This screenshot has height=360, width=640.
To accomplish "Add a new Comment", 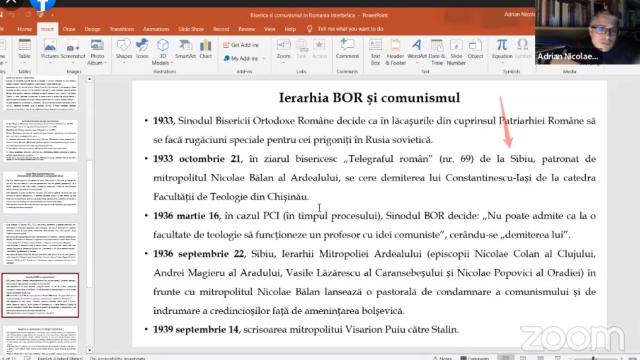I will [347, 49].
